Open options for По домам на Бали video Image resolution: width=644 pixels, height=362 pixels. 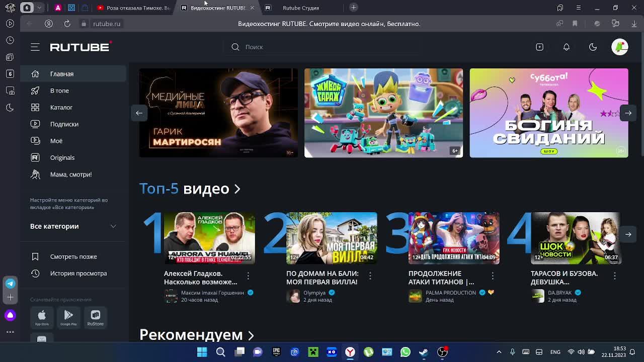370,276
